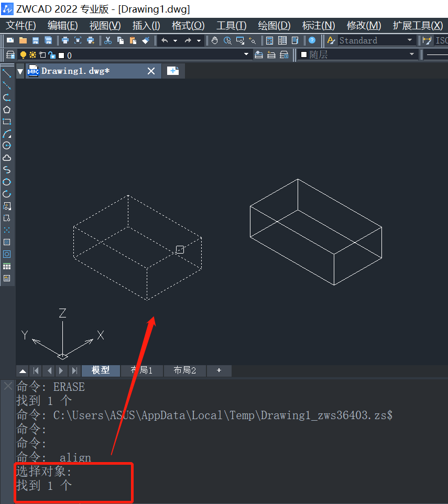Select the Revision cloud tool
This screenshot has height=504, width=448.
tap(7, 158)
